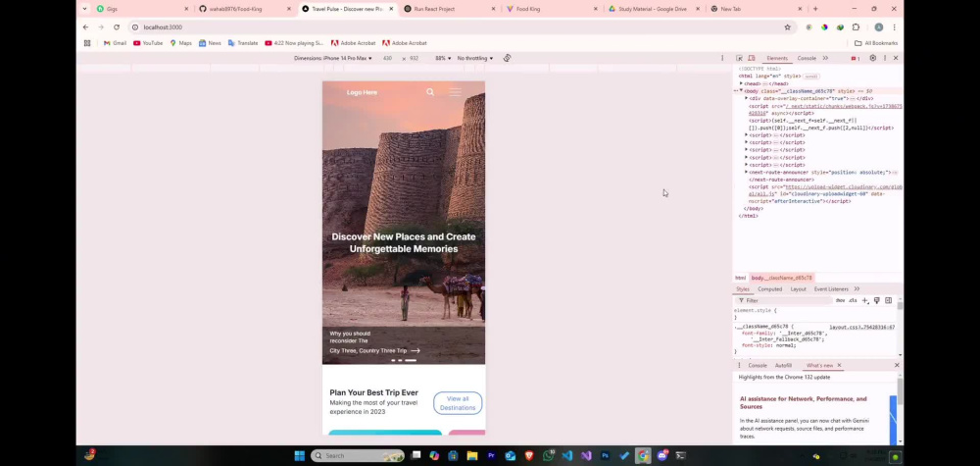Open the layout.css source link
This screenshot has height=466, width=980.
pos(861,327)
